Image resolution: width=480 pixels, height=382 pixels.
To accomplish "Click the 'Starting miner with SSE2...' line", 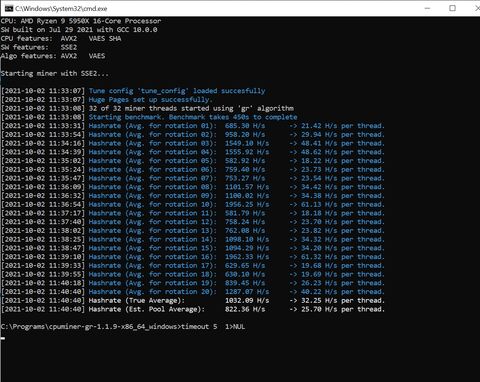I will coord(55,73).
